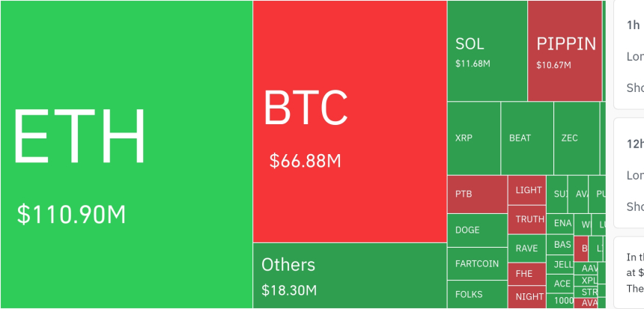The image size is (644, 309).
Task: Open the Others $18.30M tile
Action: (x=350, y=275)
